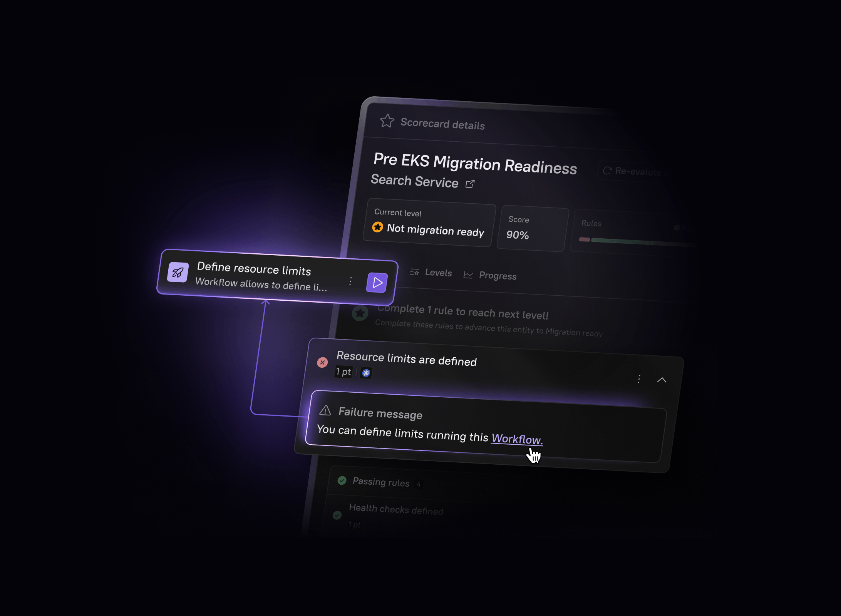Follow the Workflow link in the failure message
The image size is (841, 616).
point(517,439)
